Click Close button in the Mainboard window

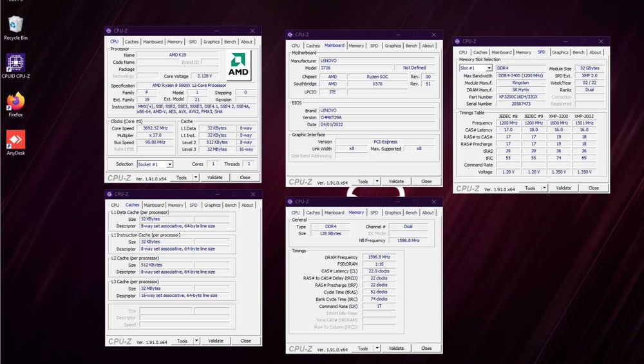427,181
